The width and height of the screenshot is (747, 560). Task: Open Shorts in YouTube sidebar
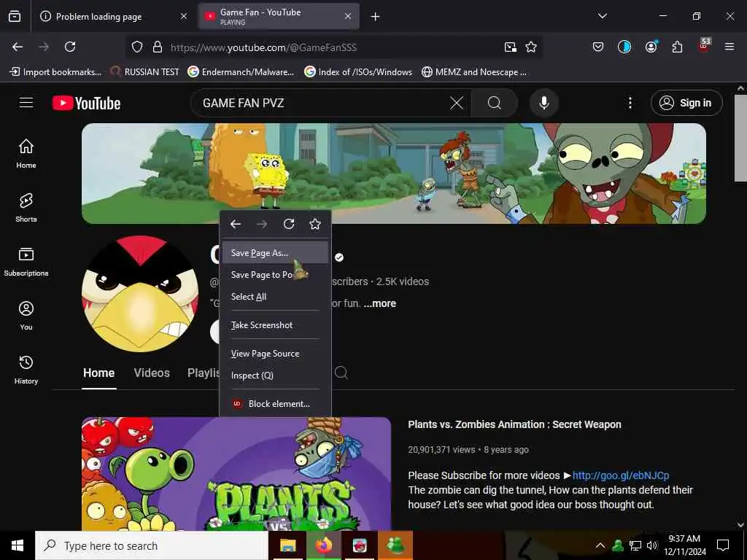point(26,208)
